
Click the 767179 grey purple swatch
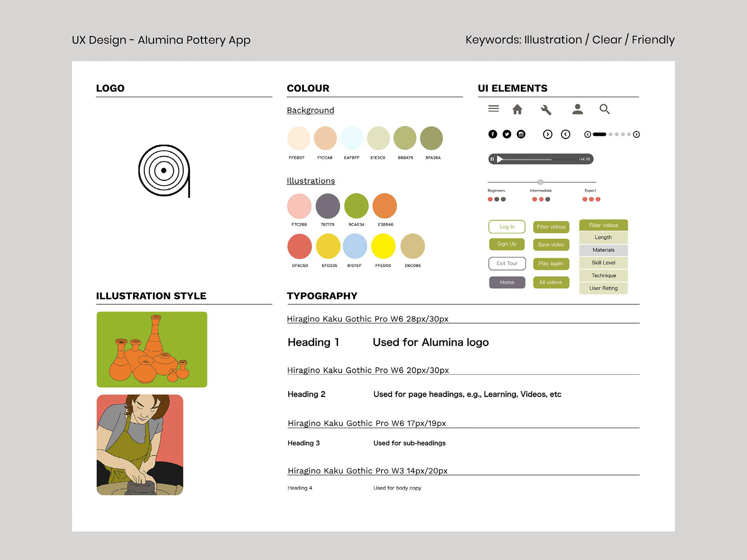[328, 206]
